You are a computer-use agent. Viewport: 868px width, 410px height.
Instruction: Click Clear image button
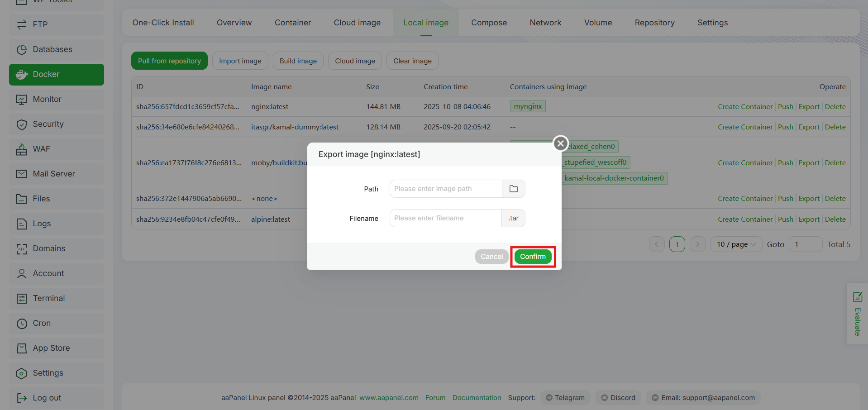tap(412, 61)
